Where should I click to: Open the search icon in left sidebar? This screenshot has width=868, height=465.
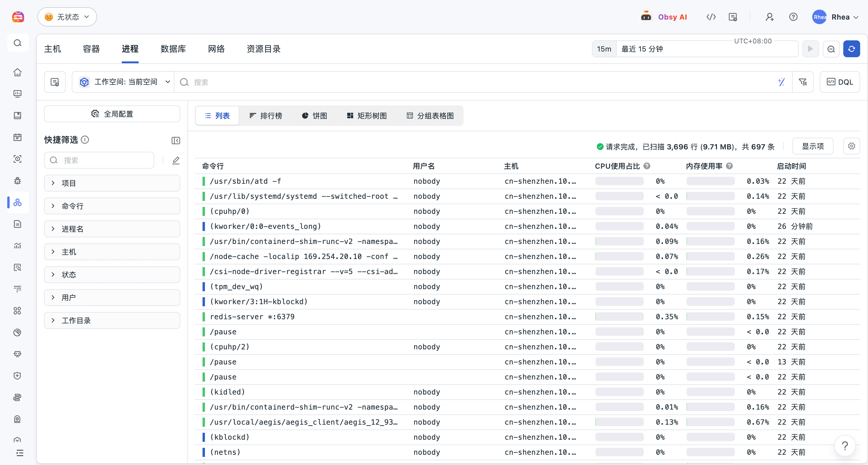18,43
